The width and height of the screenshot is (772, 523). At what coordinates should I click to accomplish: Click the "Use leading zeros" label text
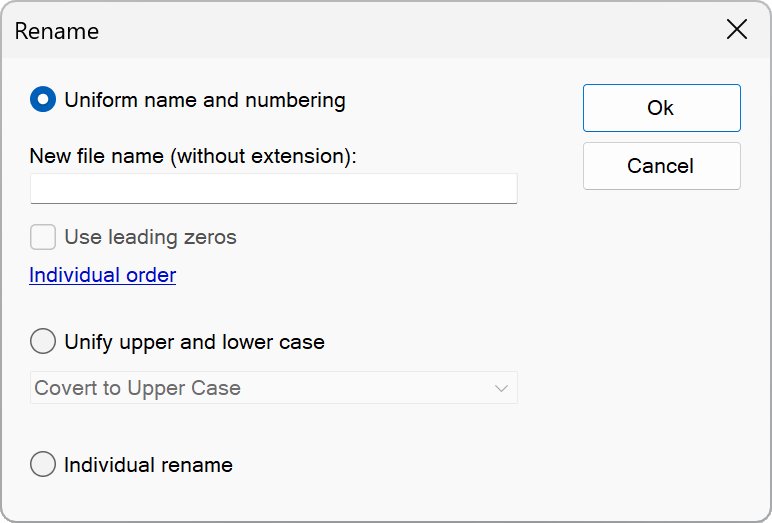150,237
